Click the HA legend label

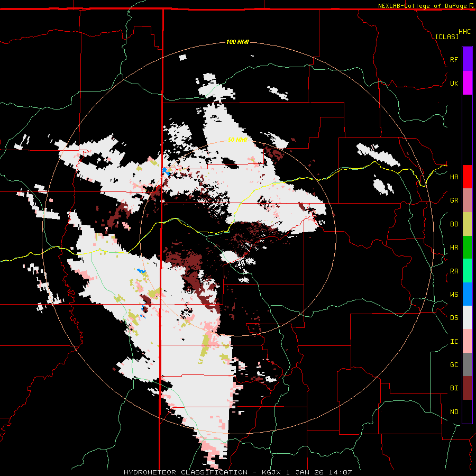tap(454, 177)
